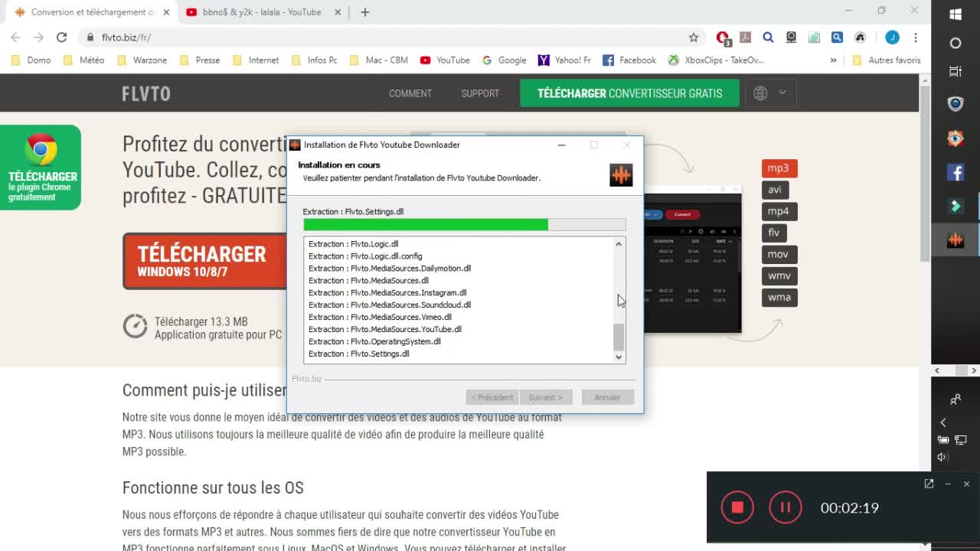Open Cortana circle icon on taskbar
Viewport: 980px width, 551px height.
point(955,43)
